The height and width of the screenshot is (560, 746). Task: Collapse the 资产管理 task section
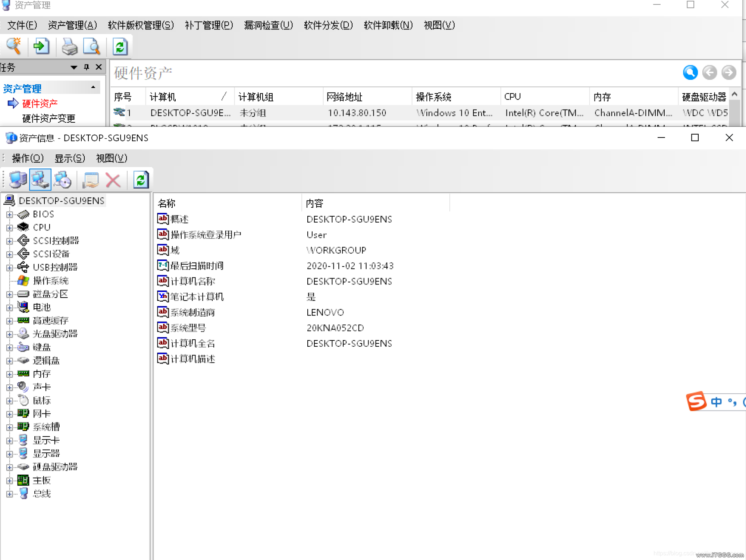[93, 88]
